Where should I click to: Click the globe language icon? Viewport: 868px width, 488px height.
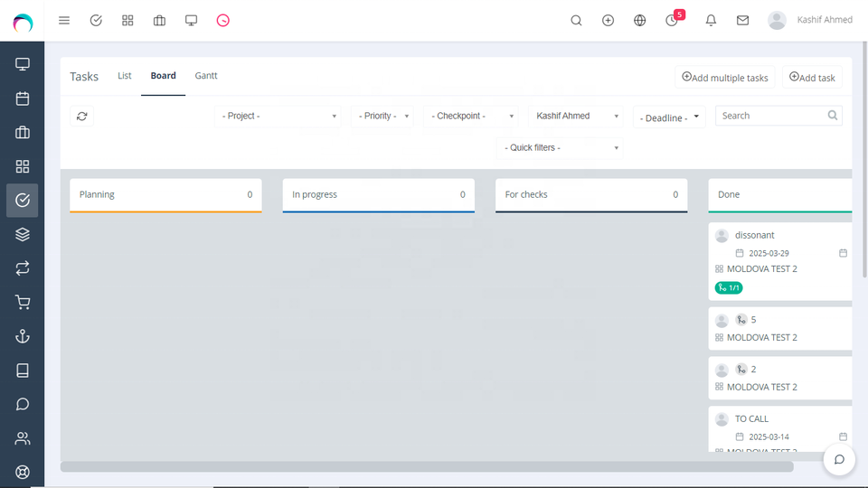tap(640, 20)
